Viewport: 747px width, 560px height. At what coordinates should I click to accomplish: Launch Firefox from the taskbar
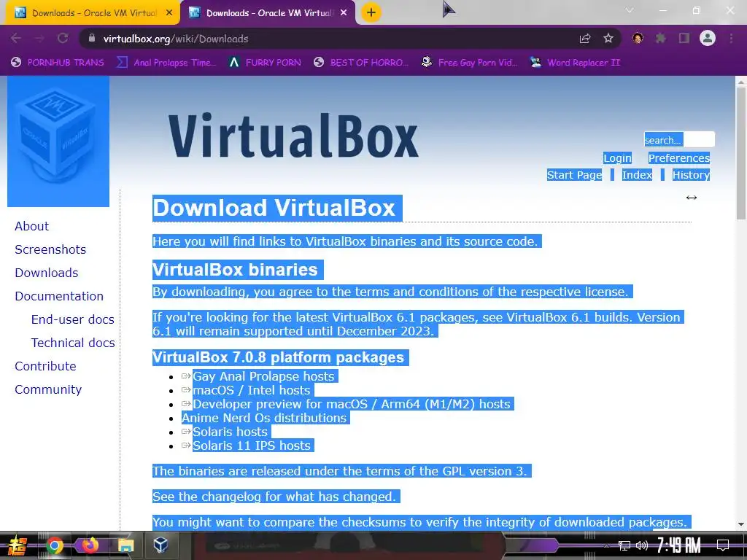[x=90, y=545]
